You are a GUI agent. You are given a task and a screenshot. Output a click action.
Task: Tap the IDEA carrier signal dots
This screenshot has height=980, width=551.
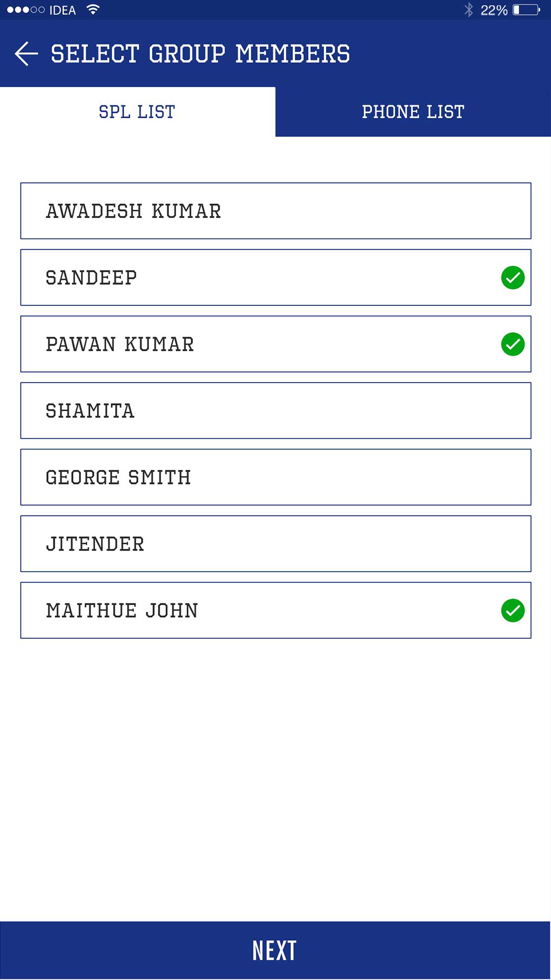coord(26,10)
